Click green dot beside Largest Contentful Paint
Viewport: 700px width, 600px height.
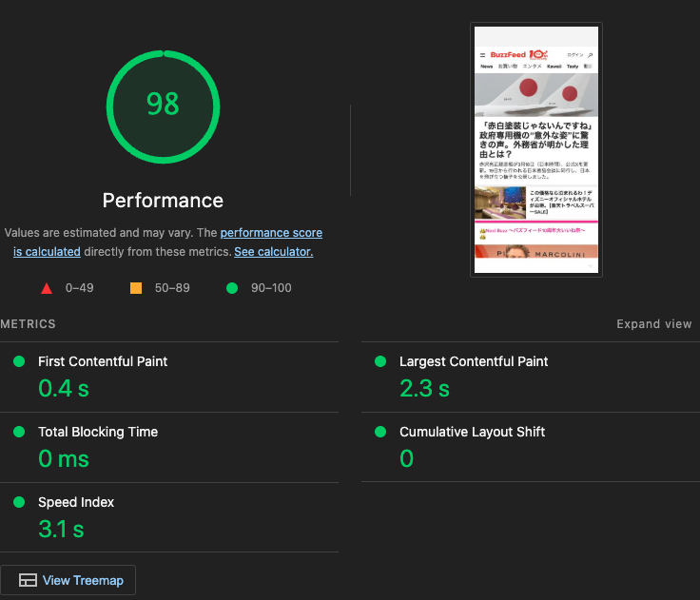pos(379,361)
